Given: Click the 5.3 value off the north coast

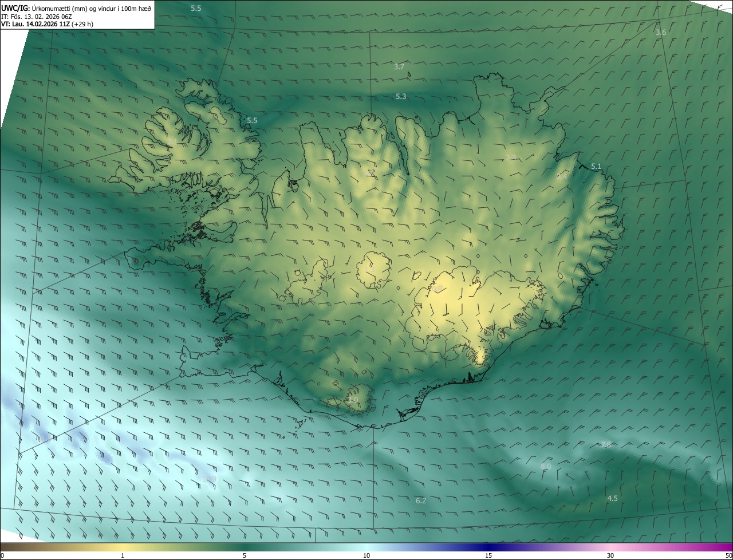Looking at the screenshot, I should coord(401,97).
